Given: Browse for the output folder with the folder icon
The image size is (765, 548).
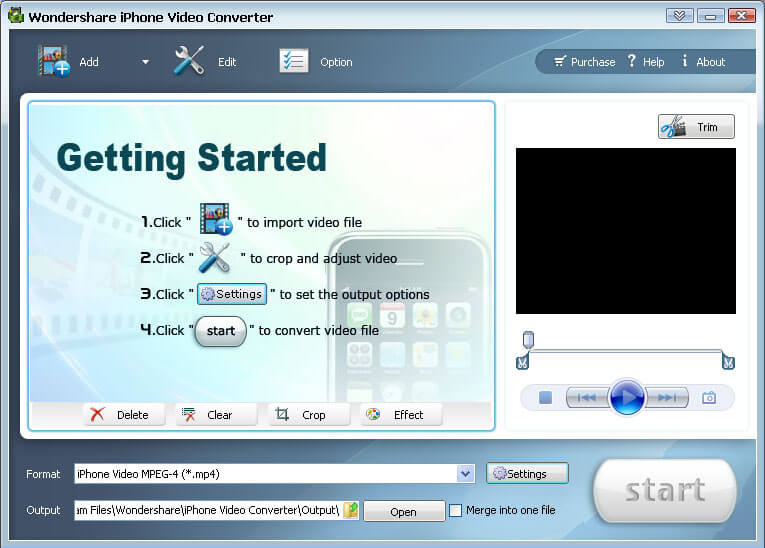Looking at the screenshot, I should [351, 510].
